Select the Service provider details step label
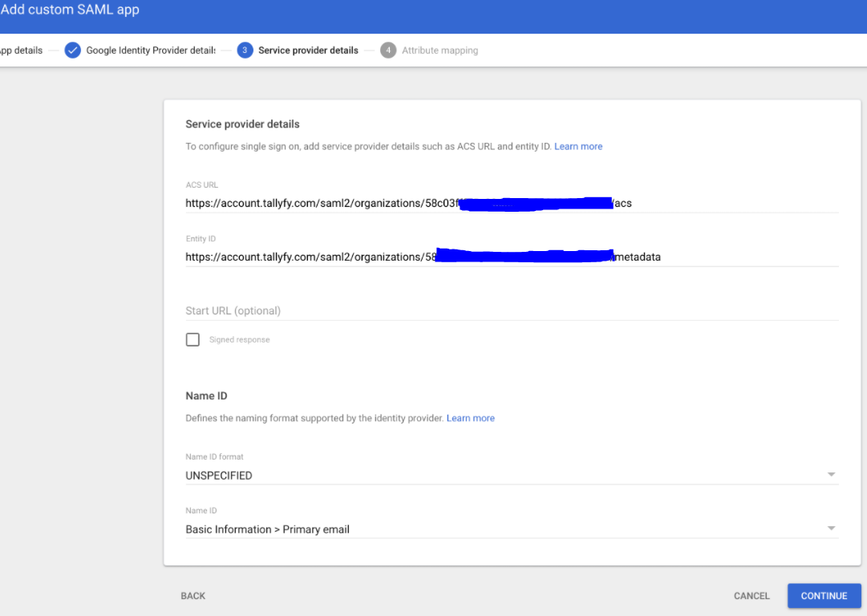 308,50
